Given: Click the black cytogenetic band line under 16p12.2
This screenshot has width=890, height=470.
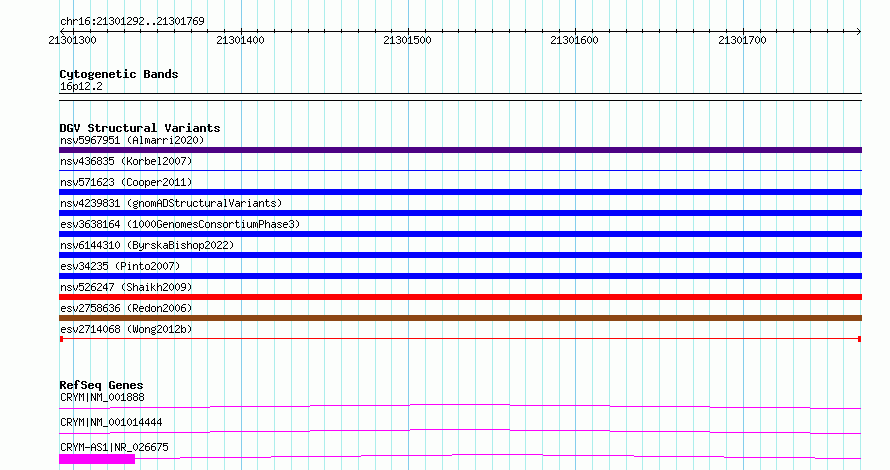Looking at the screenshot, I should coord(460,97).
